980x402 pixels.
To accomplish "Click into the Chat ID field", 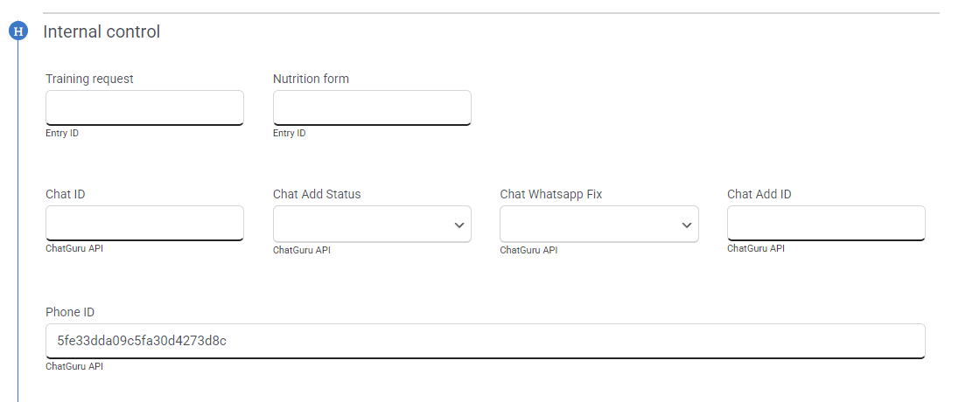I will click(144, 223).
